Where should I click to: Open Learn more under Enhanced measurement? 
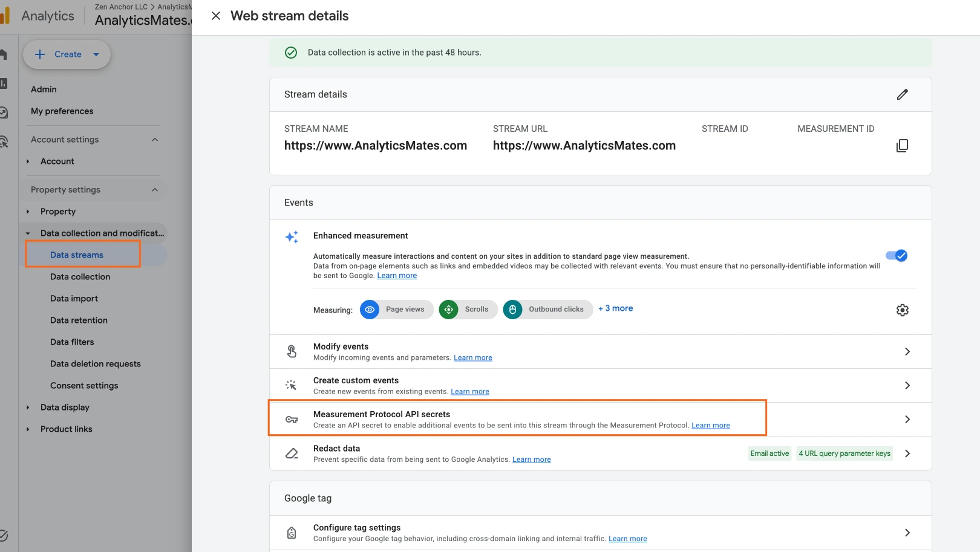coord(397,276)
